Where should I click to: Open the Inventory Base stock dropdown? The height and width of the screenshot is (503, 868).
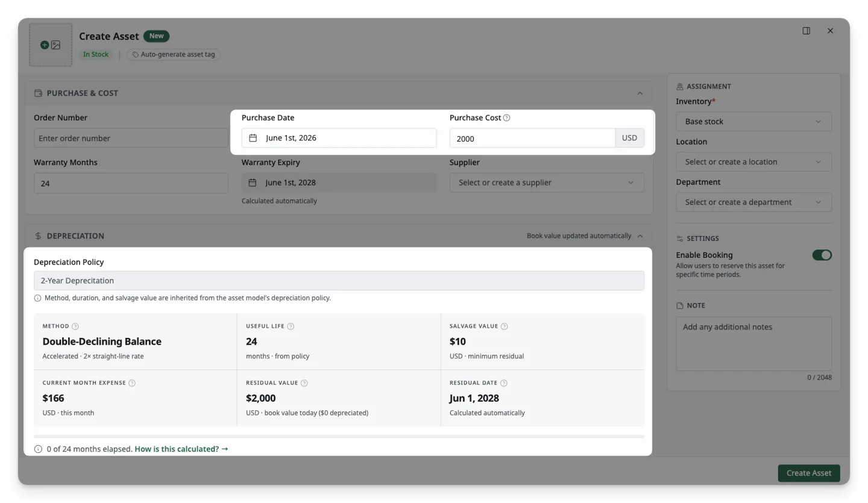click(x=753, y=122)
